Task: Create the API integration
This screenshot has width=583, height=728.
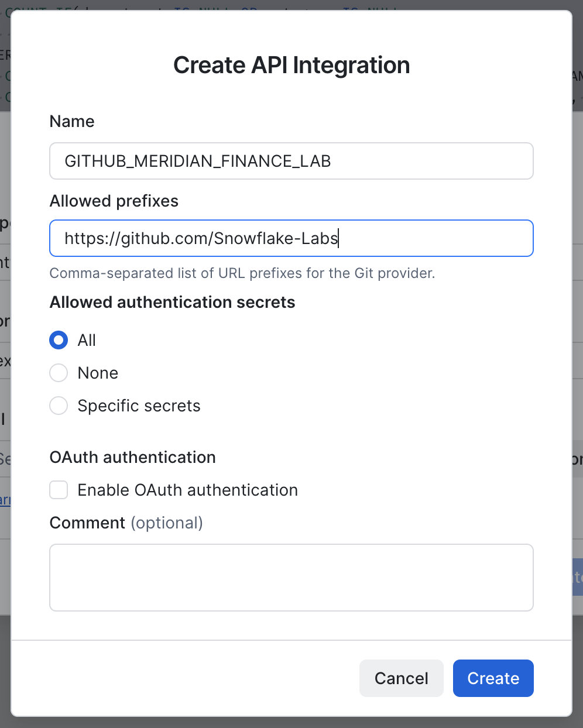Action: pyautogui.click(x=493, y=678)
